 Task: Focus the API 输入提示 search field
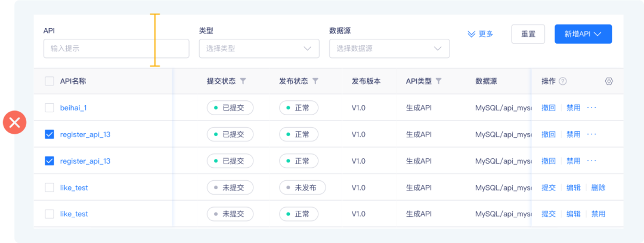pos(116,48)
